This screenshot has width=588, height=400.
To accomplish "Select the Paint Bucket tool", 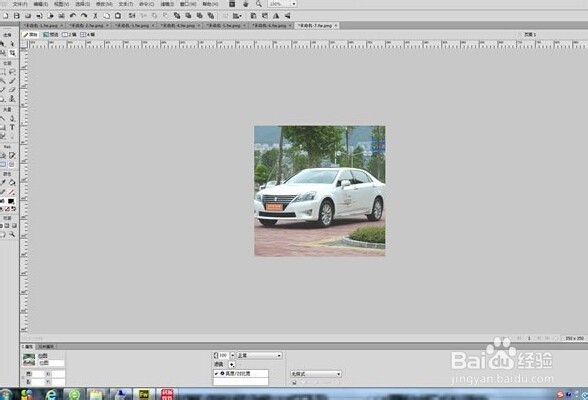I will point(12,183).
